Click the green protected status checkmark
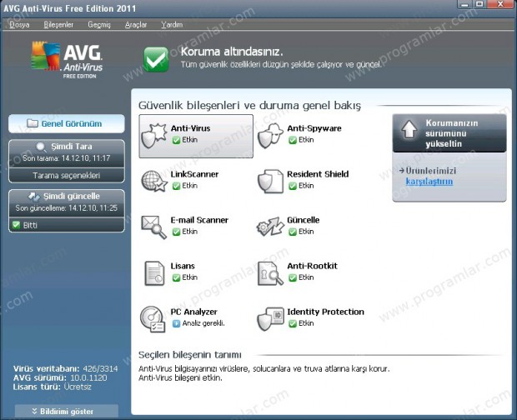Screen dimensions: 517x420 point(156,59)
